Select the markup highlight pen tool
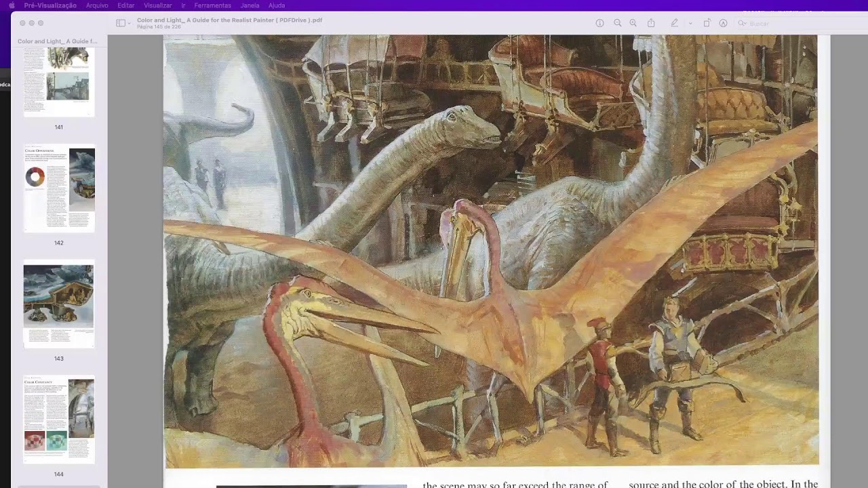The image size is (868, 488). 674,23
